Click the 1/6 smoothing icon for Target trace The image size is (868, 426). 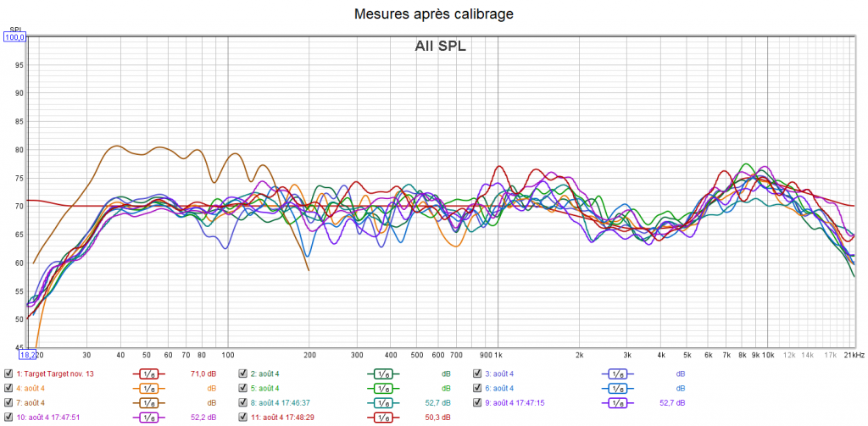click(x=149, y=373)
